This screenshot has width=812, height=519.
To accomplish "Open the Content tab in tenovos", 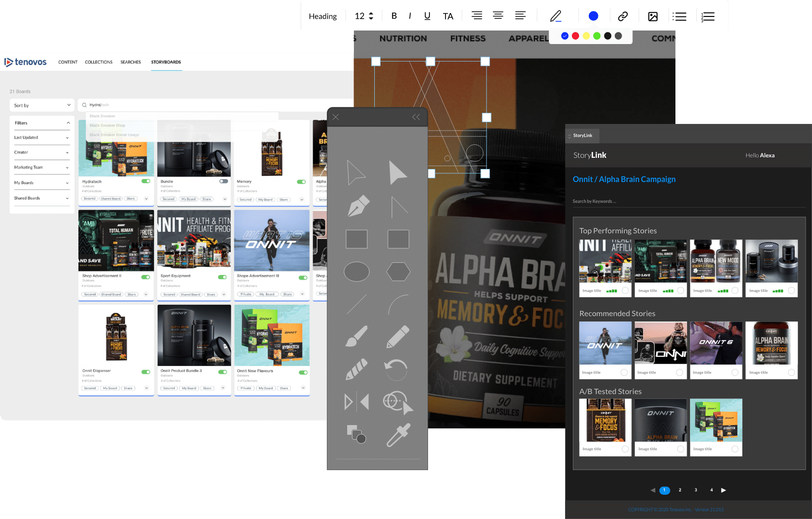I will pyautogui.click(x=68, y=62).
